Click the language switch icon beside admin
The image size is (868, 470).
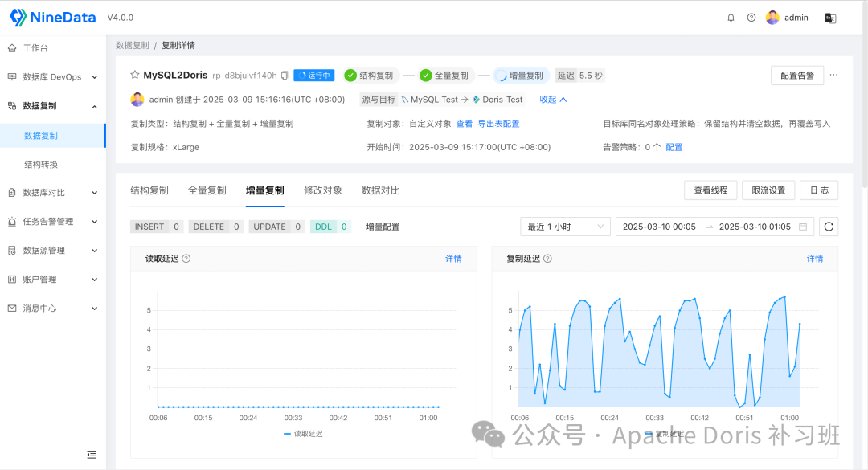coord(830,17)
